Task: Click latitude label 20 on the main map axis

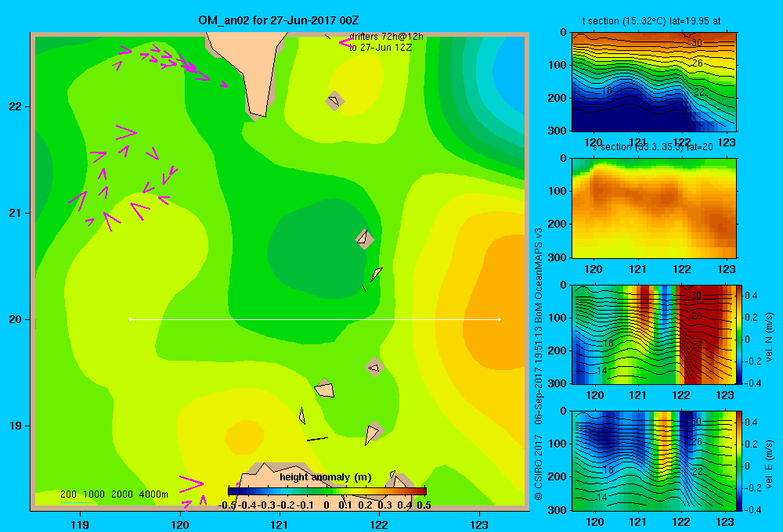Action: click(x=15, y=319)
